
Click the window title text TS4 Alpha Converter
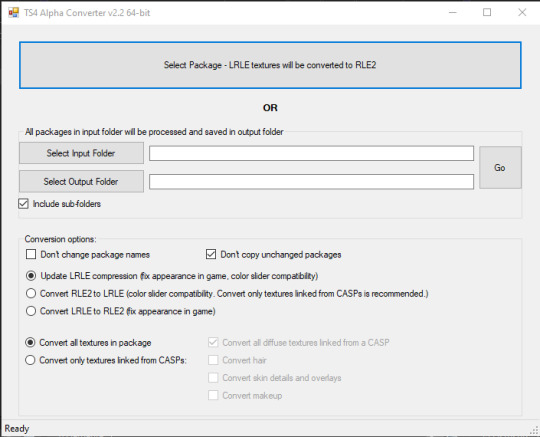click(87, 13)
